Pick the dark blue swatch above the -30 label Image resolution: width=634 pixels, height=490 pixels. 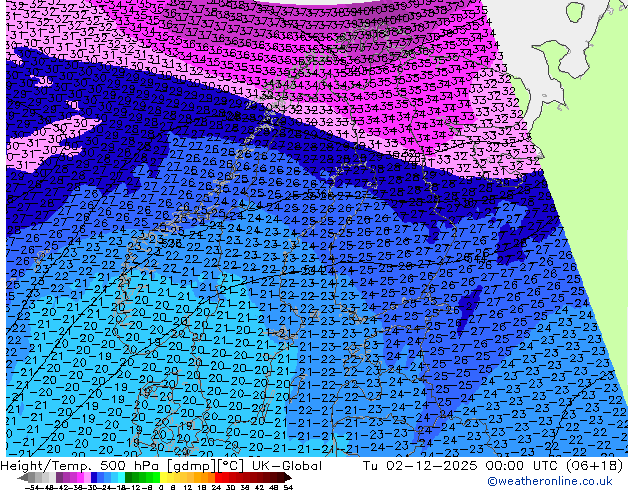pos(94,478)
